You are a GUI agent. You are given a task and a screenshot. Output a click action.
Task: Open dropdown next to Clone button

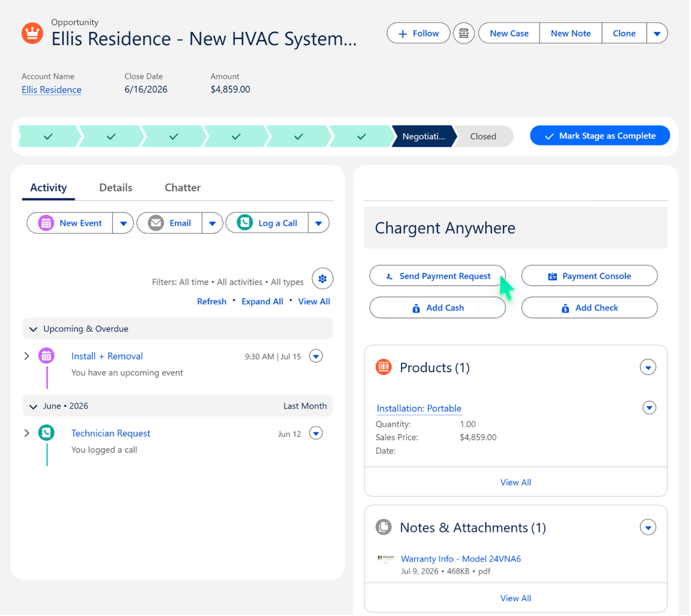pos(657,33)
